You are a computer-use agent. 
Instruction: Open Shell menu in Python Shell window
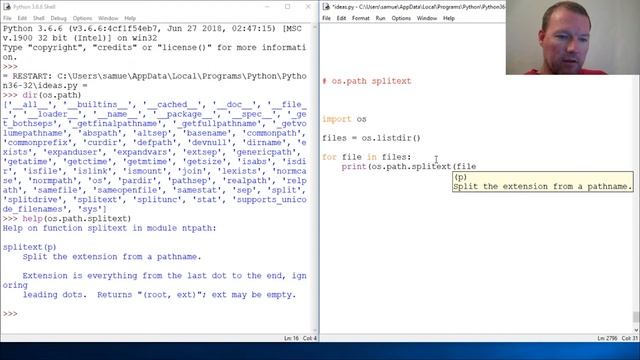(x=39, y=18)
